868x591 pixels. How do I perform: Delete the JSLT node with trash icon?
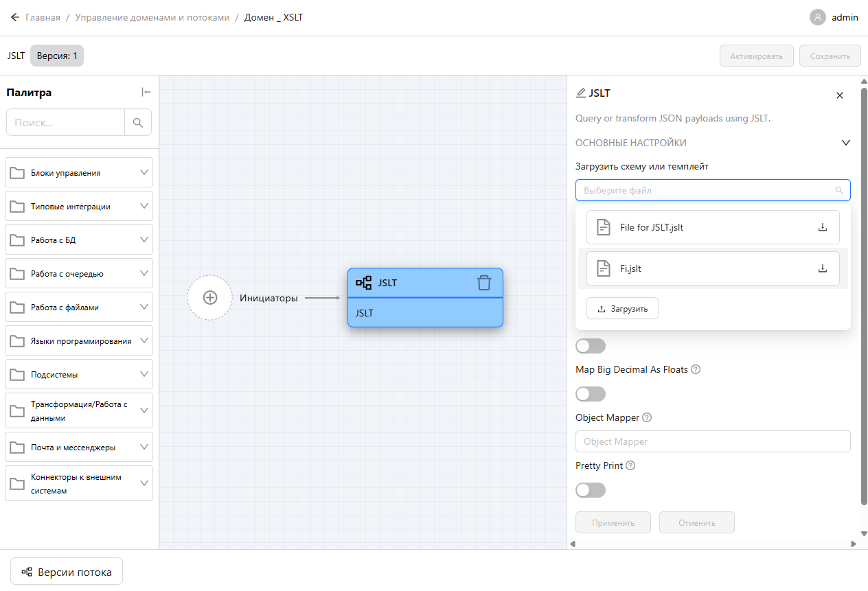(484, 283)
